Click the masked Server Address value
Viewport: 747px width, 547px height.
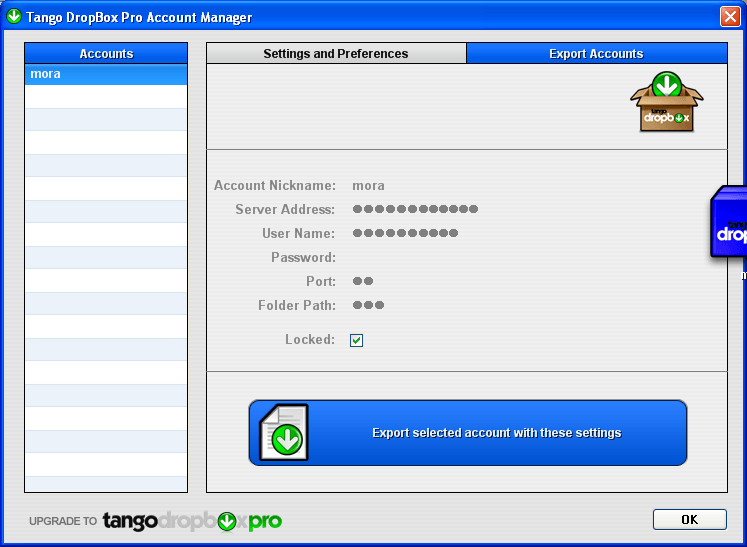click(415, 209)
